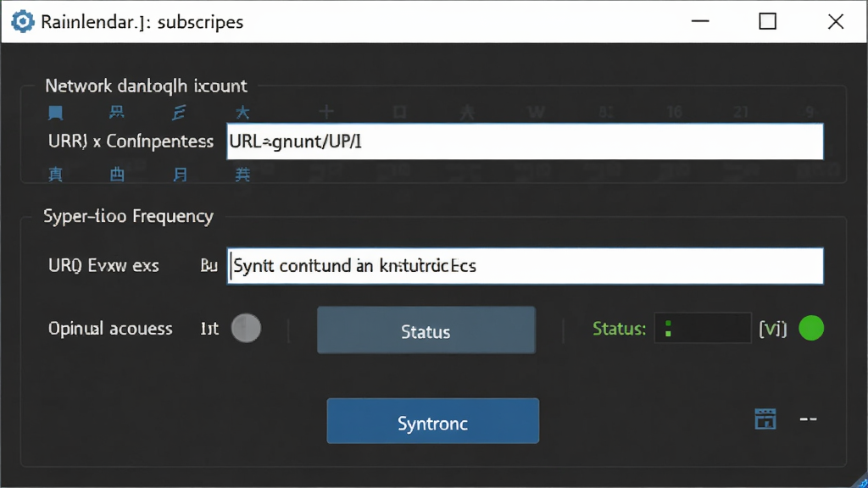Click the solid blue bookmark icon
868x488 pixels.
tap(55, 113)
